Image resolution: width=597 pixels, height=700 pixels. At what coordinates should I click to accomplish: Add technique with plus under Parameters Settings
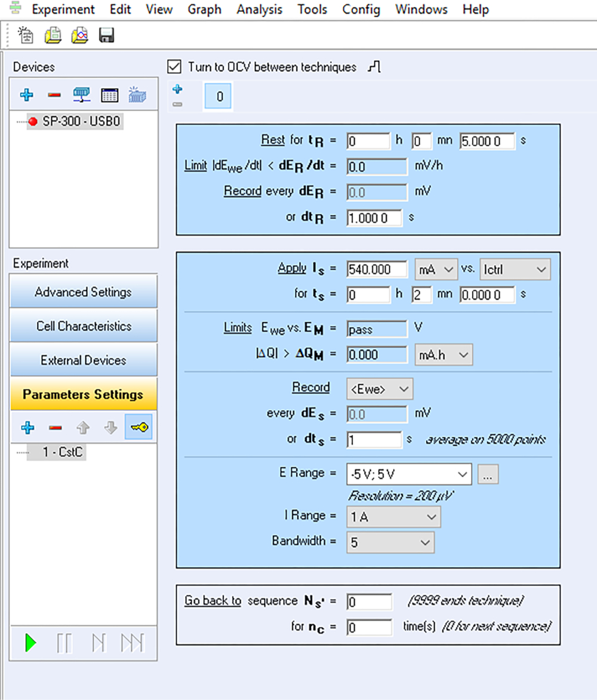[x=27, y=428]
